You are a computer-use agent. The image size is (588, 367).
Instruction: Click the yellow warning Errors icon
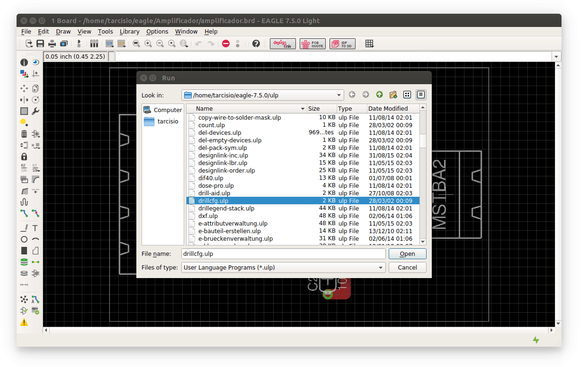[x=24, y=323]
